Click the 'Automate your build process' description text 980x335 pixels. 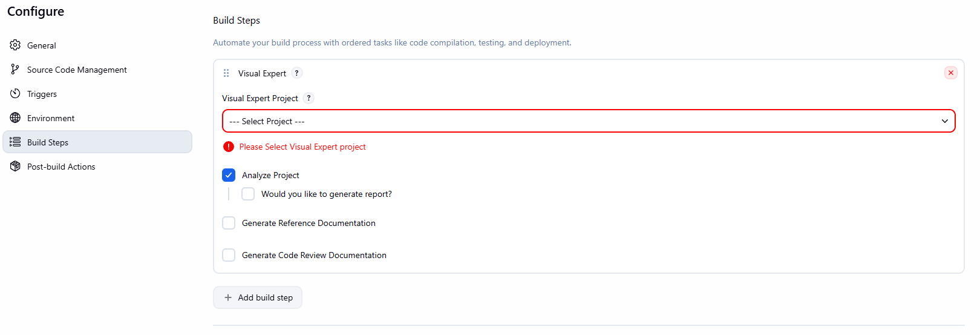392,42
